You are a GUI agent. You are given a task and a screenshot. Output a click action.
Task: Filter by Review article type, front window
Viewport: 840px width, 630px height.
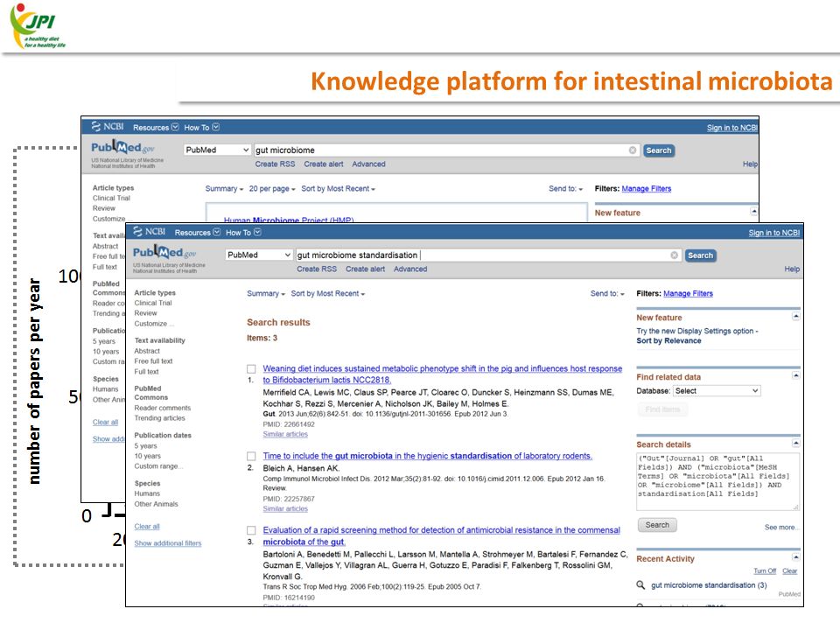tap(145, 313)
